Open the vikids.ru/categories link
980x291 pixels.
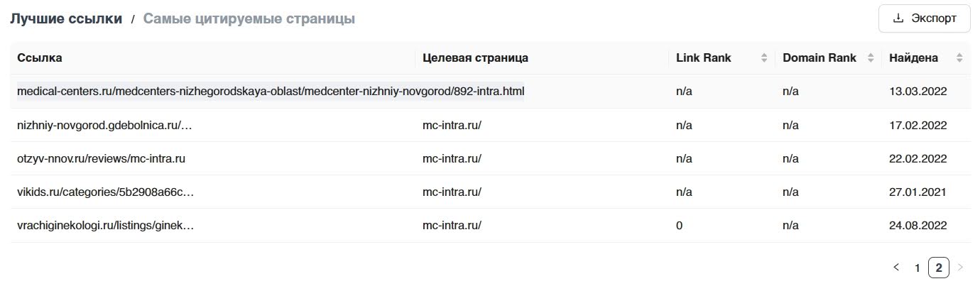105,192
